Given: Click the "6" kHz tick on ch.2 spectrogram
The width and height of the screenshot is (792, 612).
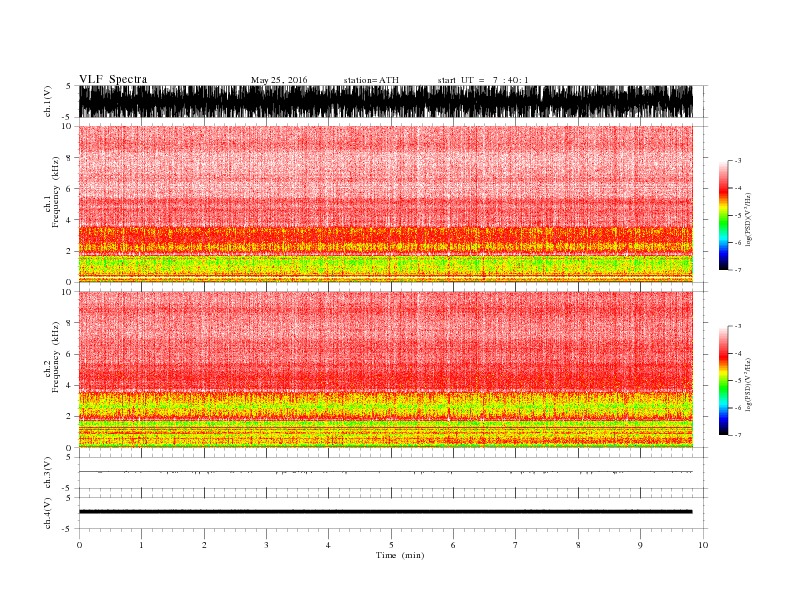Looking at the screenshot, I should [x=69, y=354].
